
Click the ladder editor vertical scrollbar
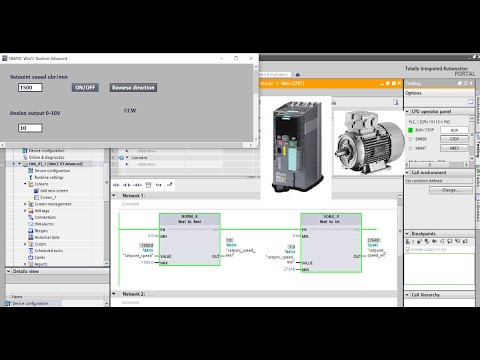(400, 248)
